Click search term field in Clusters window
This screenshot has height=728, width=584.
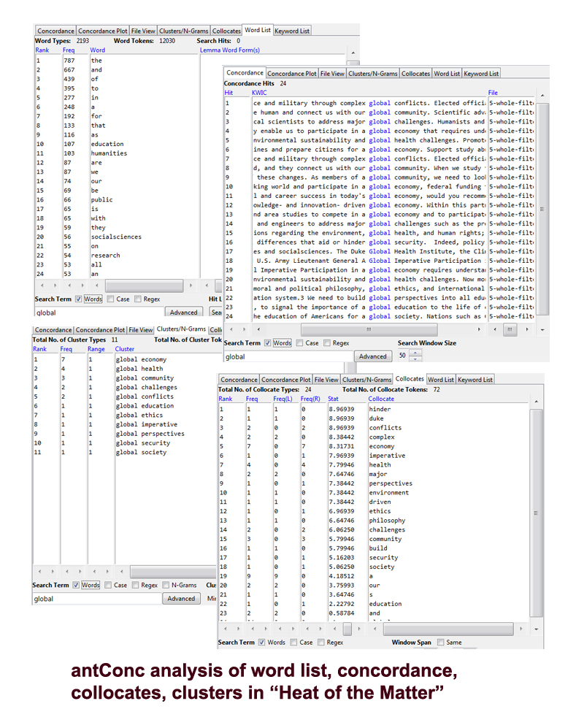click(x=97, y=599)
